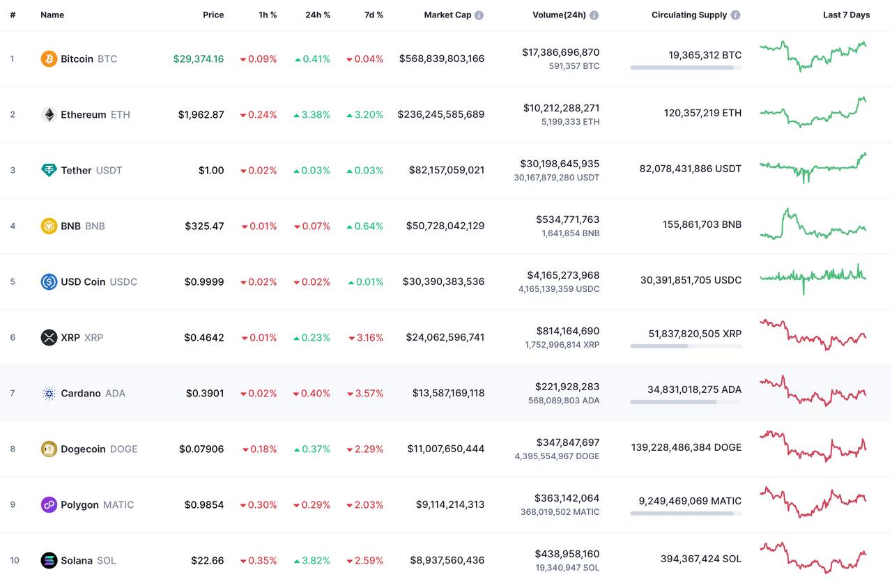Image resolution: width=892 pixels, height=588 pixels.
Task: Click the BNB yellow logo icon
Action: pyautogui.click(x=49, y=226)
